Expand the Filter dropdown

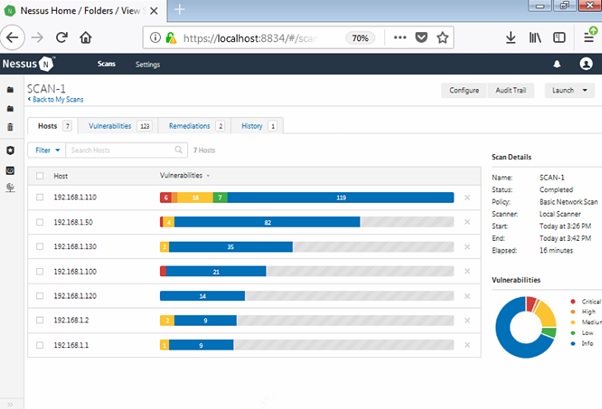coord(45,150)
